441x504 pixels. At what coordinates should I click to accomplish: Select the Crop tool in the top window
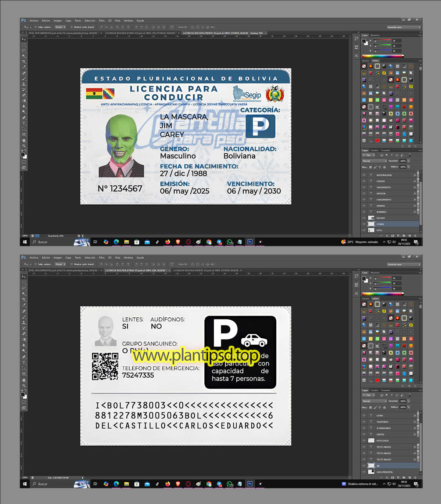[24, 61]
